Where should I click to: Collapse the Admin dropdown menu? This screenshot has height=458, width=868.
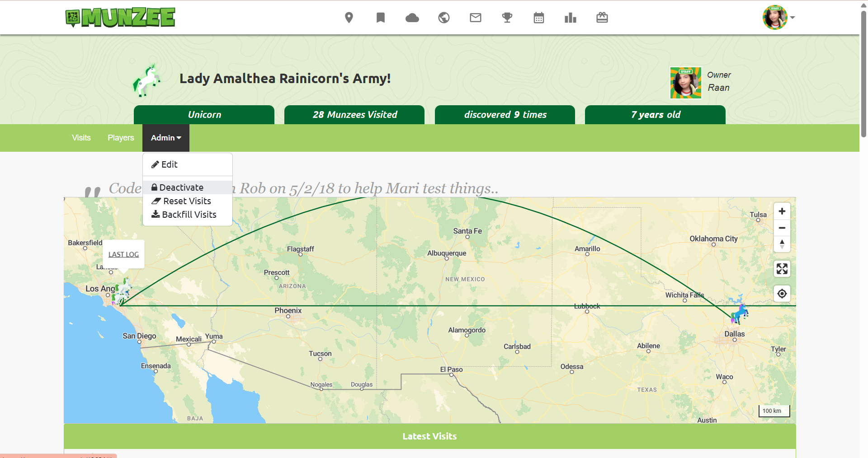[165, 138]
